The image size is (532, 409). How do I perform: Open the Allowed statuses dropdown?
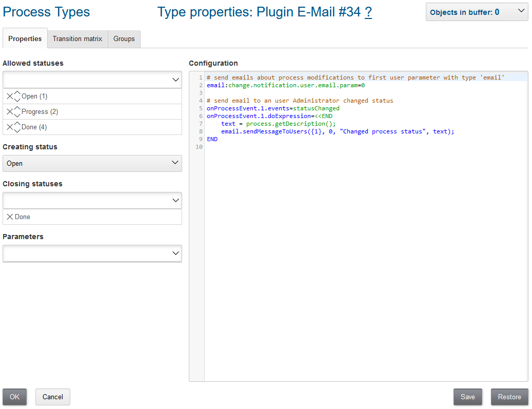[92, 80]
